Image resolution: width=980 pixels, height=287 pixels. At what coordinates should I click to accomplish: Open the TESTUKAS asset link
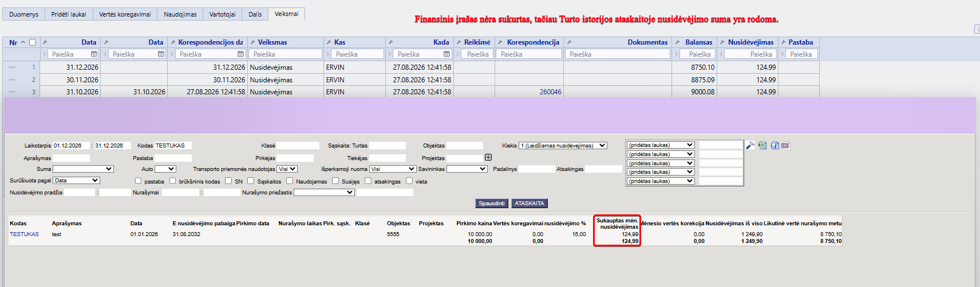[x=24, y=234]
